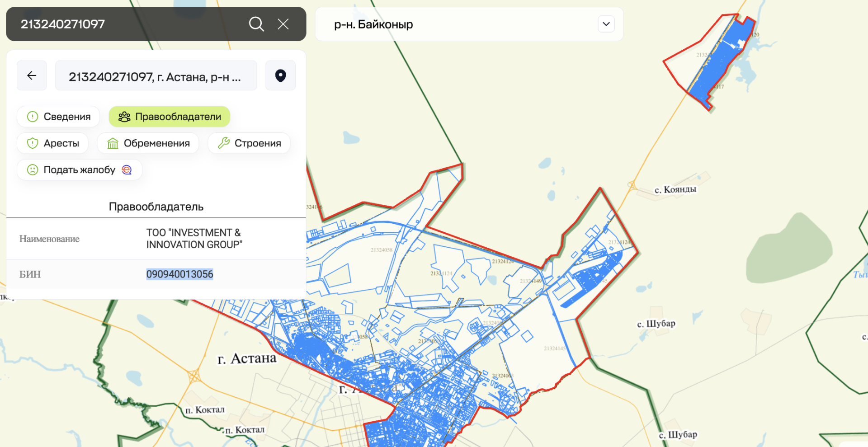The height and width of the screenshot is (447, 868).
Task: Click the parcel address title field
Action: tap(156, 76)
